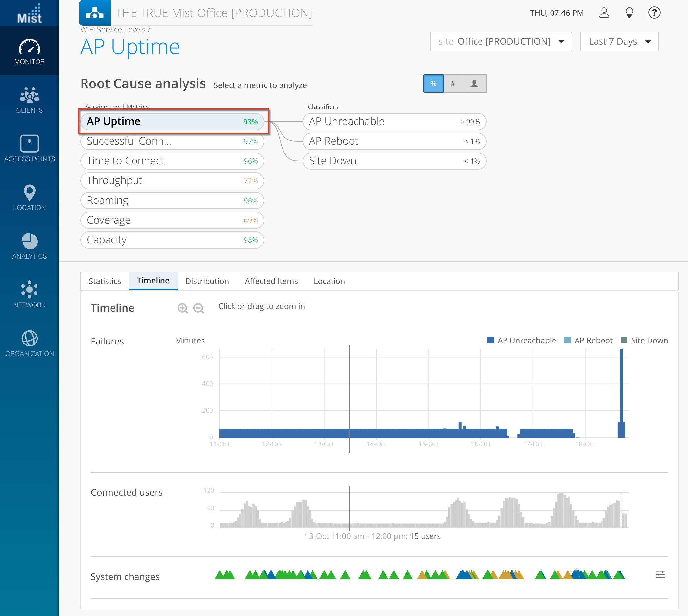Open the user account menu icon

coord(604,13)
